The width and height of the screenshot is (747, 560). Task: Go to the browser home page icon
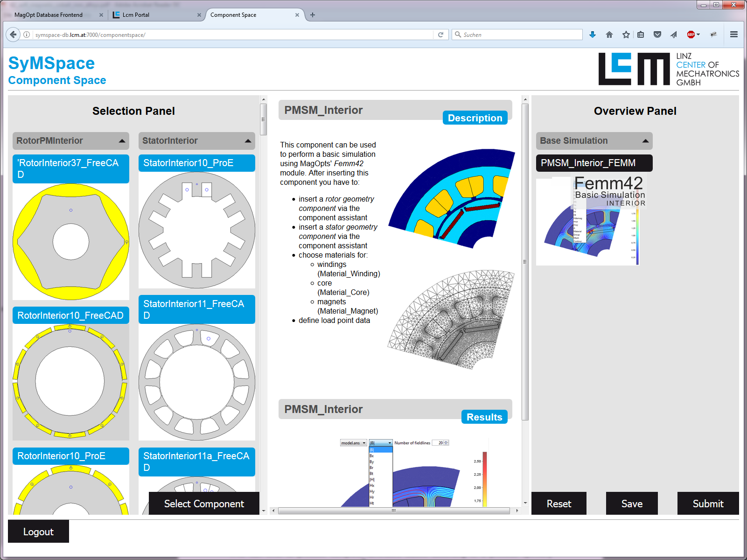point(609,35)
